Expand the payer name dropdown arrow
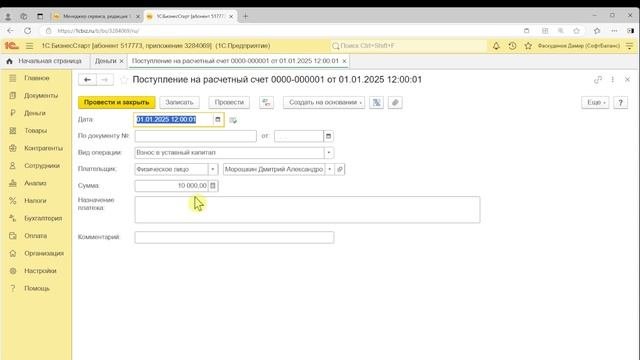Screen dimensions: 640x360 329,169
